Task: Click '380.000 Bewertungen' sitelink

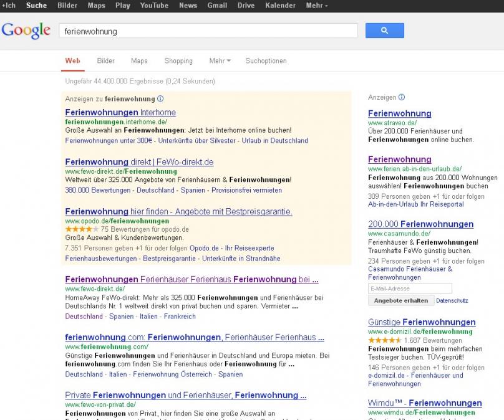Action: coord(98,190)
